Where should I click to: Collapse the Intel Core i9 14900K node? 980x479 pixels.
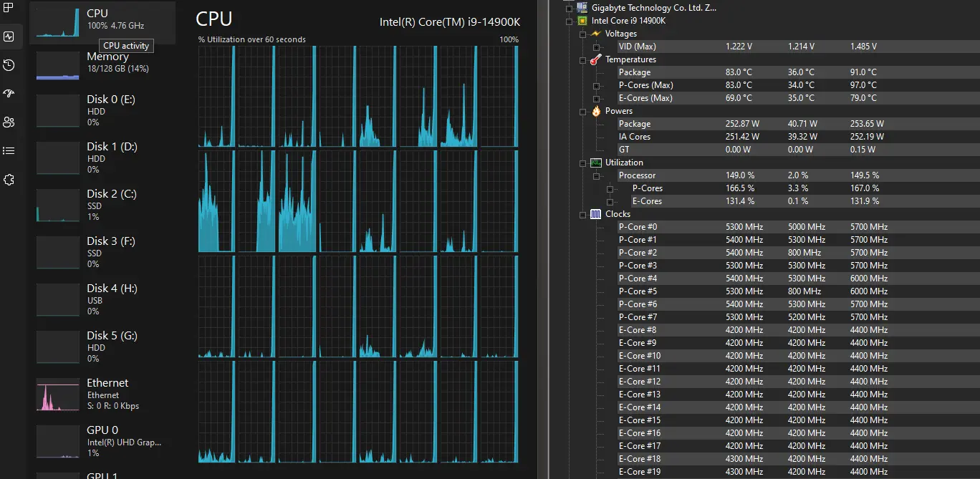(570, 21)
